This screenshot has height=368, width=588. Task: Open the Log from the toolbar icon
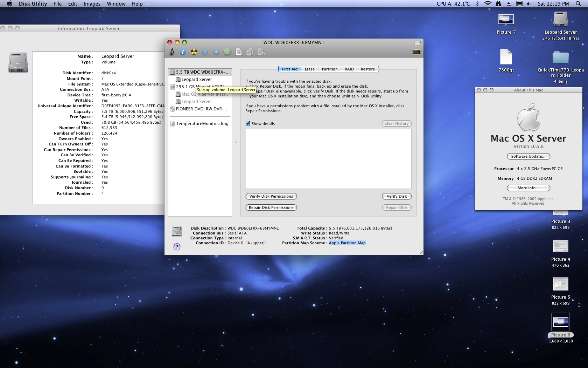click(416, 52)
